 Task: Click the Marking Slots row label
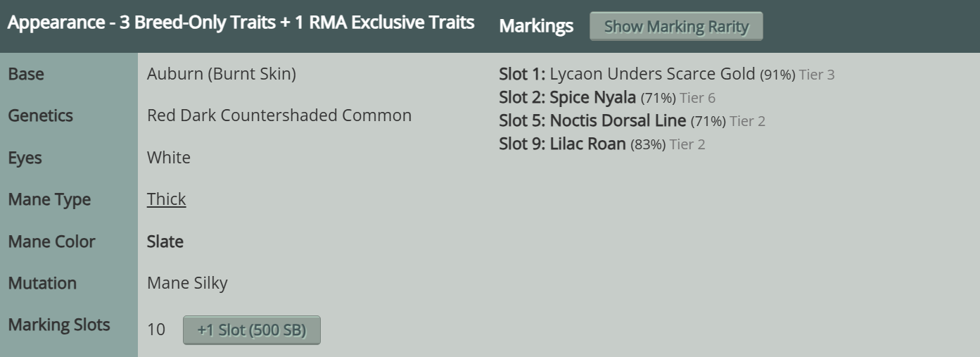pyautogui.click(x=59, y=325)
